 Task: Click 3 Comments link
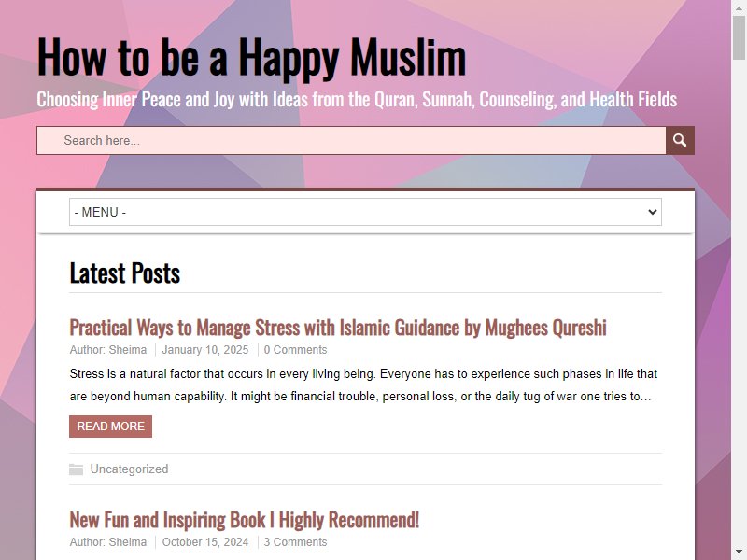pyautogui.click(x=295, y=542)
